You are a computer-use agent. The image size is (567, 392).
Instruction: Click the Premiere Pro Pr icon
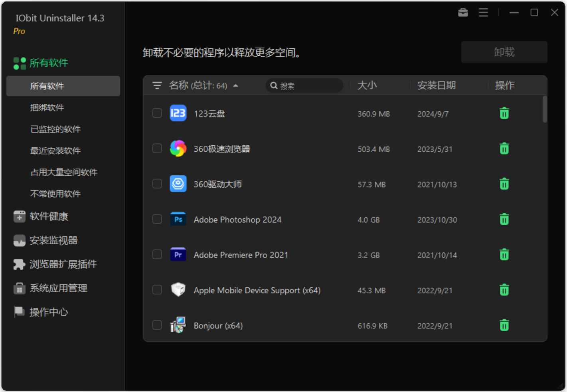pyautogui.click(x=178, y=255)
